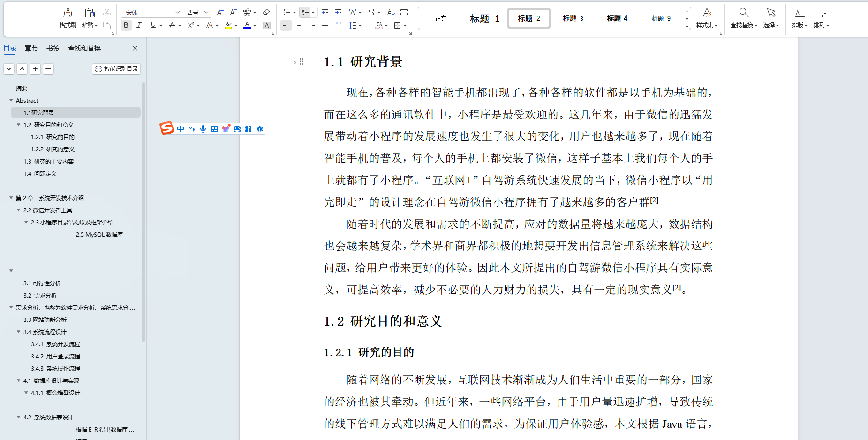Increase font size with A+ icon
Image resolution: width=868 pixels, height=440 pixels.
tap(220, 13)
